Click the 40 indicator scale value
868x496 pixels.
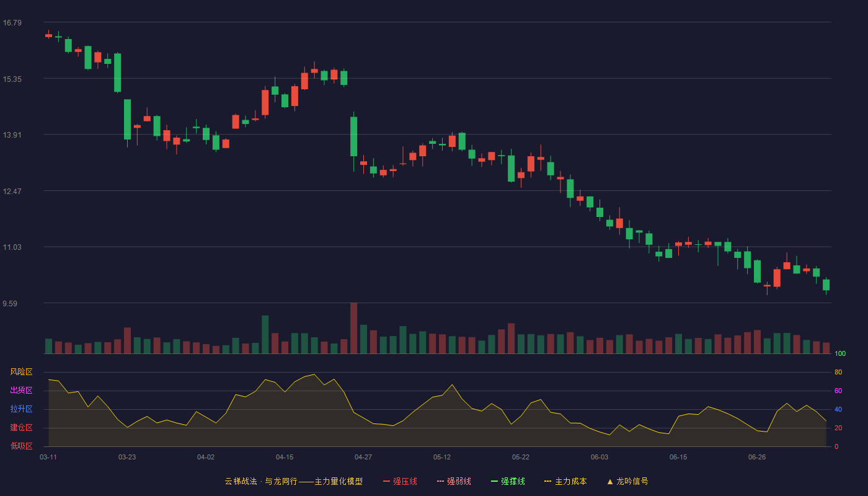click(x=838, y=409)
